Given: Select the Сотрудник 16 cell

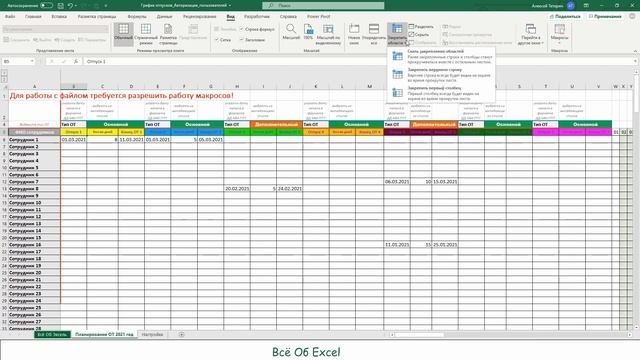Looking at the screenshot, I should (x=34, y=244).
